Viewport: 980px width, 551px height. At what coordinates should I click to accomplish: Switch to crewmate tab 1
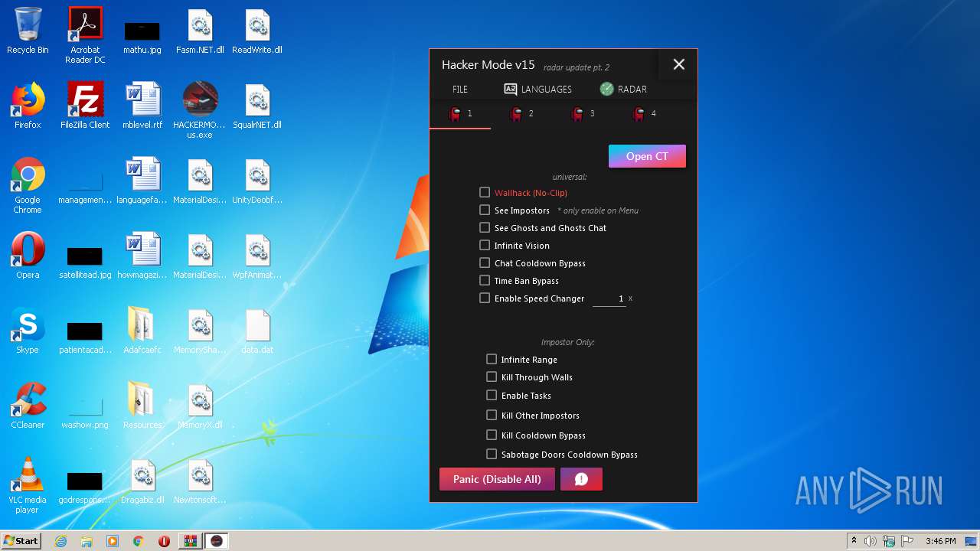pyautogui.click(x=460, y=114)
